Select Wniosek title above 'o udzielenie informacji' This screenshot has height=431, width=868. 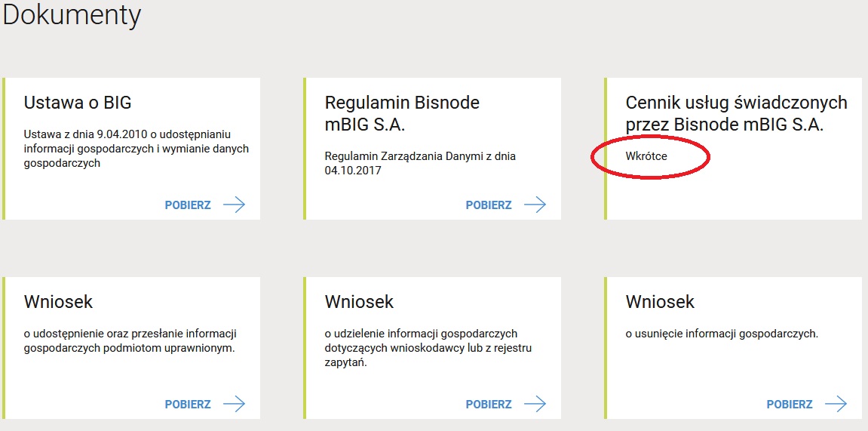coord(359,302)
